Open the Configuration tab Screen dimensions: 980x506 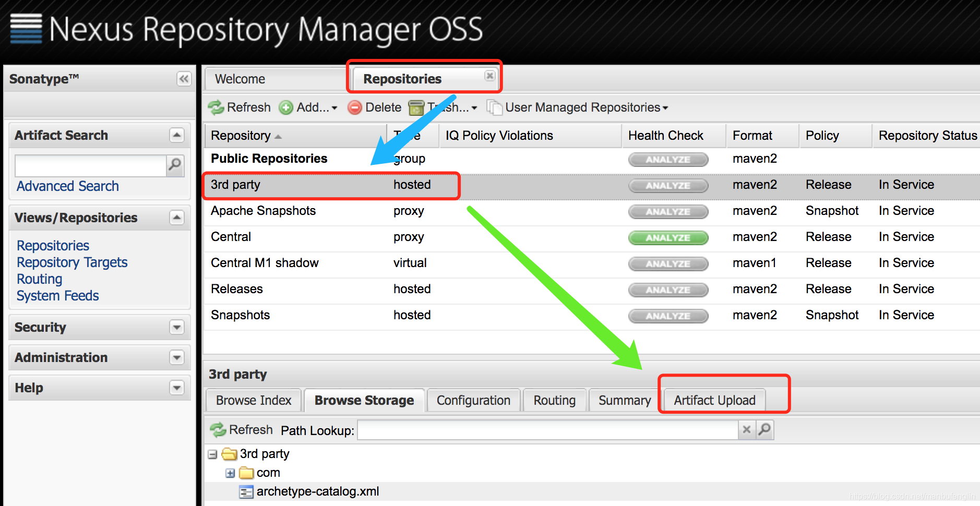point(473,400)
